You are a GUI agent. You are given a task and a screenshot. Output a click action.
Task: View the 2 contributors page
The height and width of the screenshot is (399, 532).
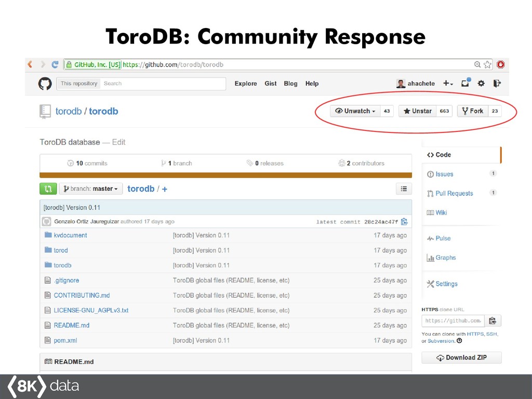[362, 163]
